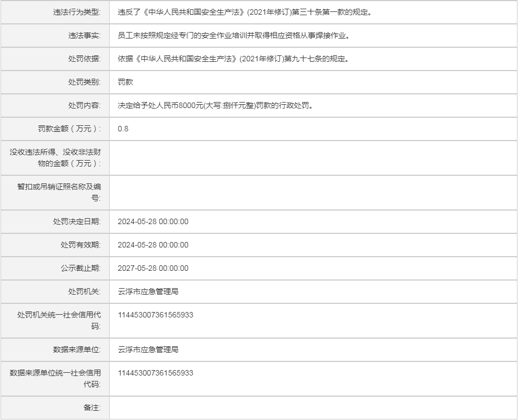The image size is (518, 420).
Task: Click the empty 没收违法所得 amount value cell
Action: [313, 158]
